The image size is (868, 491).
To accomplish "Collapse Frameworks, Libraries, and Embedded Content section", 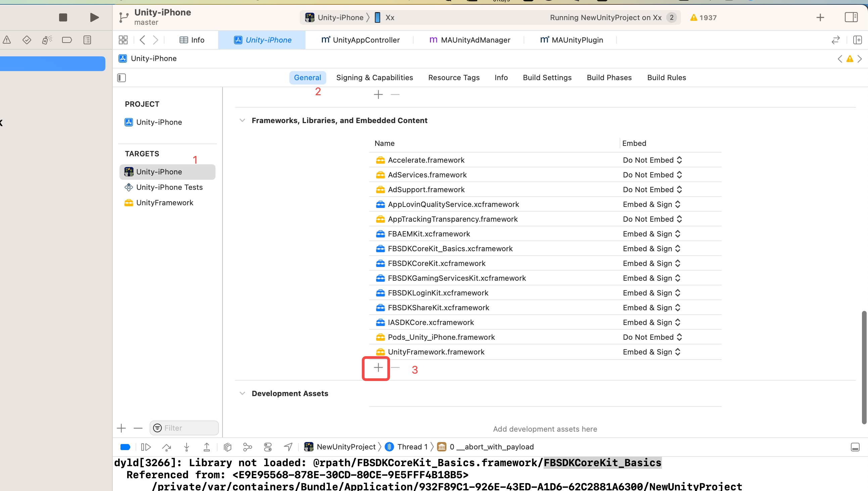I will [242, 120].
